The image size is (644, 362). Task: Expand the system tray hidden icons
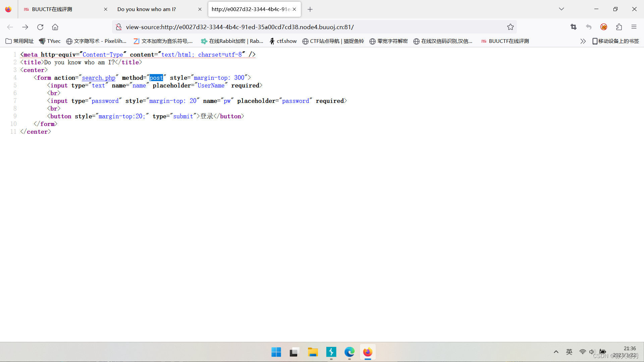tap(556, 352)
